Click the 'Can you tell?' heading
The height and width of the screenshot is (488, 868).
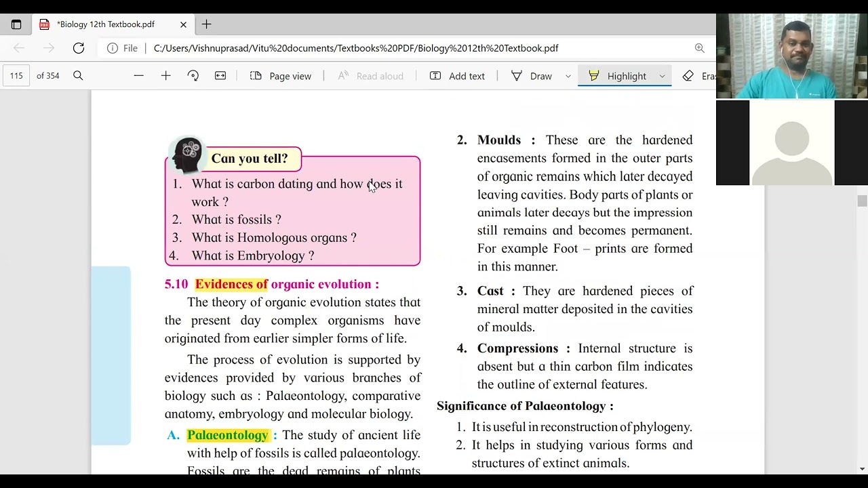tap(250, 159)
